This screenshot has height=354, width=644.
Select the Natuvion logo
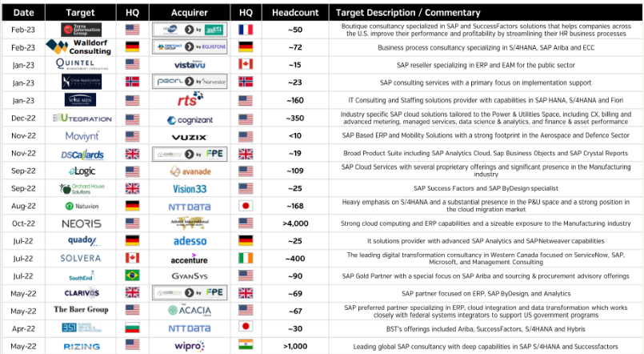coord(82,206)
